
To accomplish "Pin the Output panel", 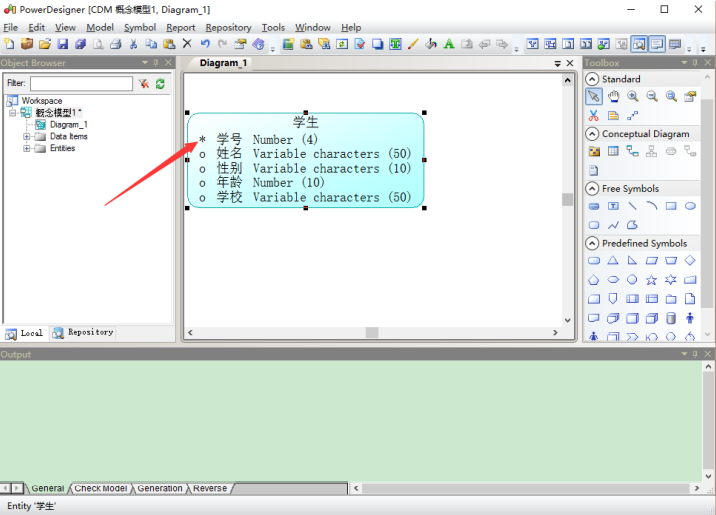I will point(697,354).
